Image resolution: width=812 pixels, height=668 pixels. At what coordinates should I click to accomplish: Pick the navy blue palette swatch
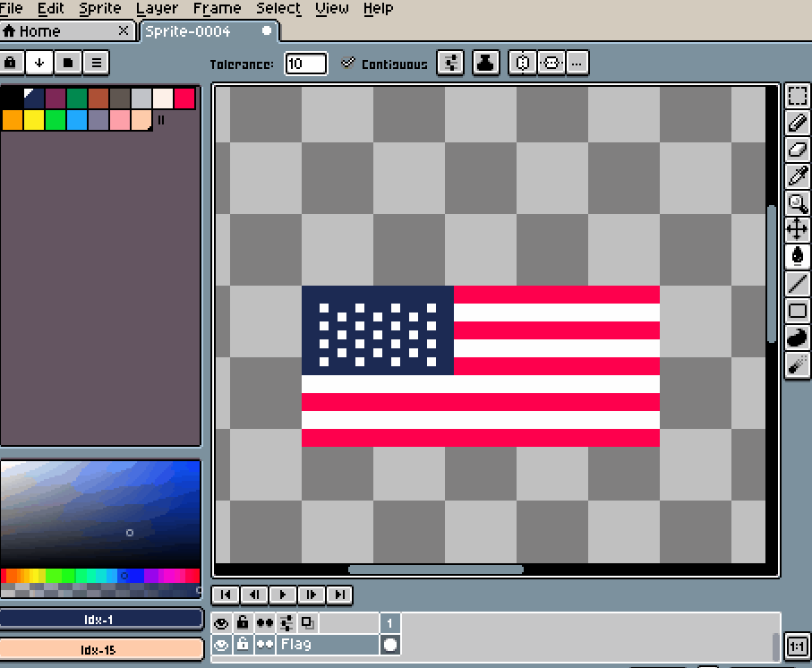(34, 98)
